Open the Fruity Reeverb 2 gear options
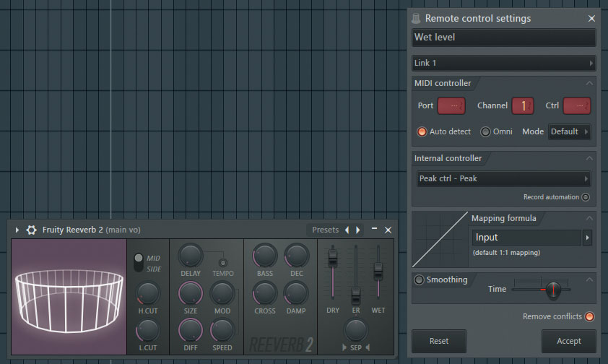The image size is (608, 364). (x=31, y=230)
